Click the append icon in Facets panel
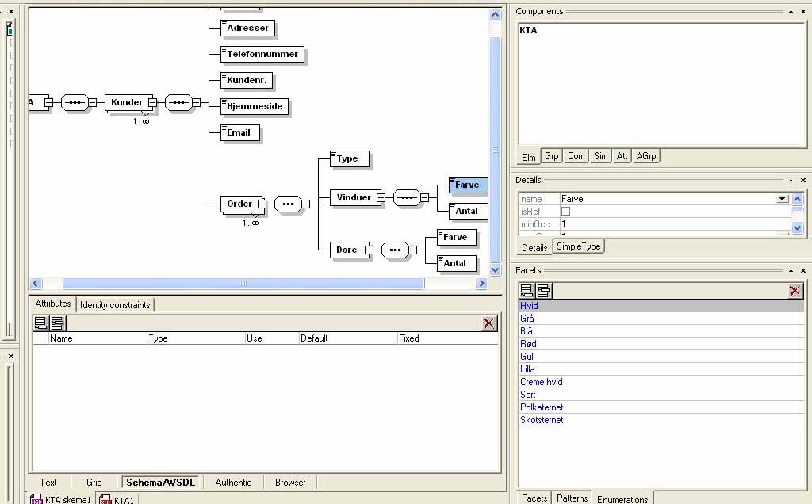812x504 pixels. 527,290
